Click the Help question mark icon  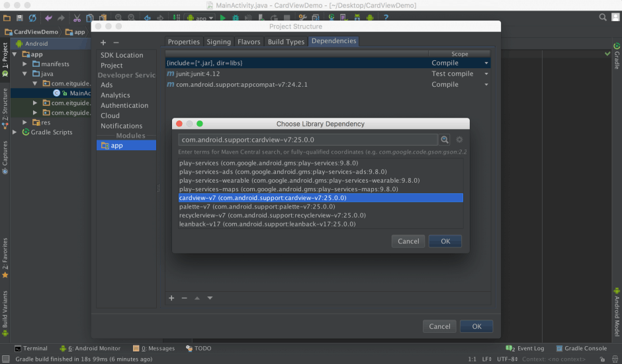coord(386,18)
